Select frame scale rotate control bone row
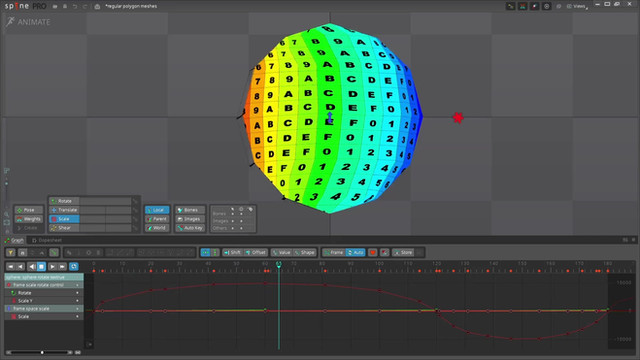 coord(44,285)
